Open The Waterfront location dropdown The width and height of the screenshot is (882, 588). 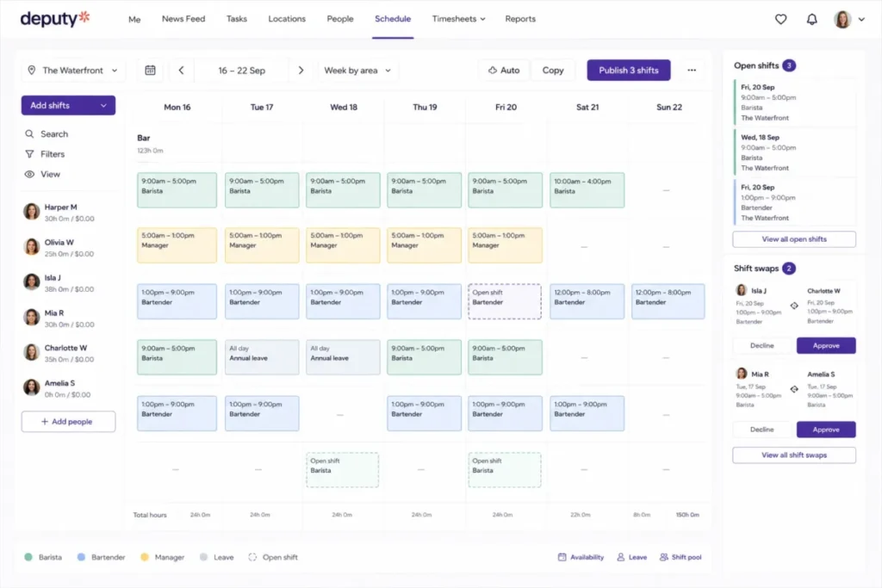tap(73, 71)
